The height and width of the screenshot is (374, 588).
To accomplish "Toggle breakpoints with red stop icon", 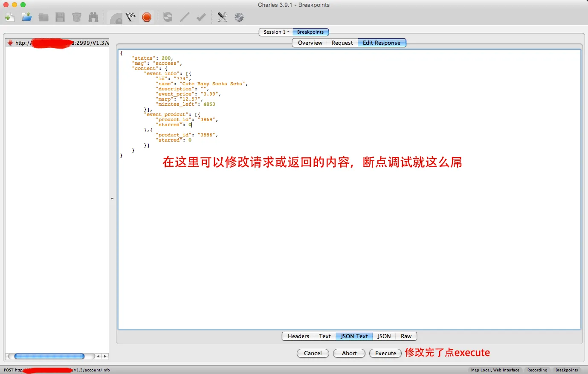I will tap(147, 17).
